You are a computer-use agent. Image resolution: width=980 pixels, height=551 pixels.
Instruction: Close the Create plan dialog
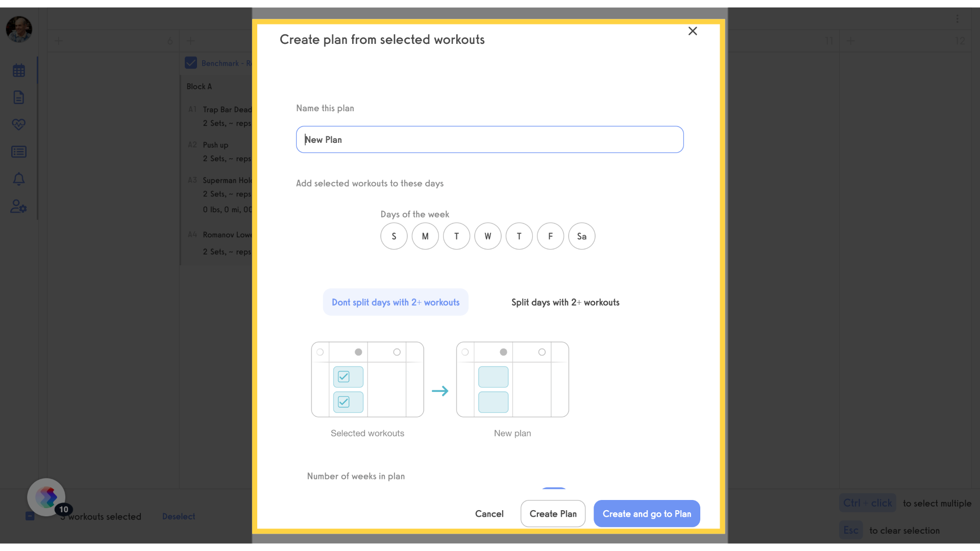tap(693, 31)
